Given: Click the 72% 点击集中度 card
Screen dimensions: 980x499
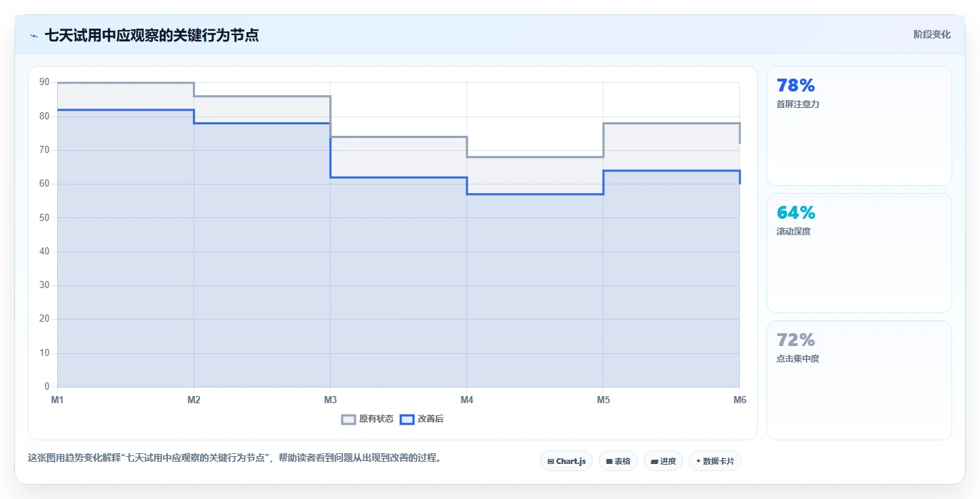Looking at the screenshot, I should point(859,380).
